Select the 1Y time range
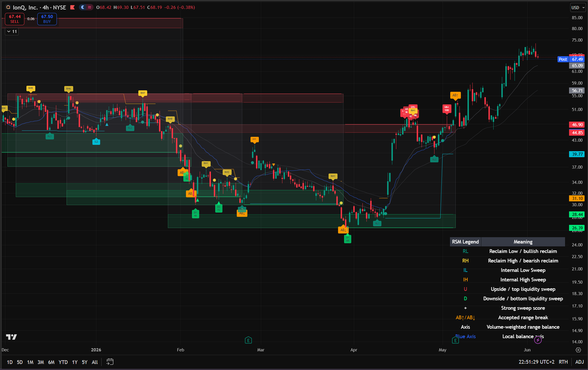This screenshot has width=588, height=370. click(x=75, y=362)
